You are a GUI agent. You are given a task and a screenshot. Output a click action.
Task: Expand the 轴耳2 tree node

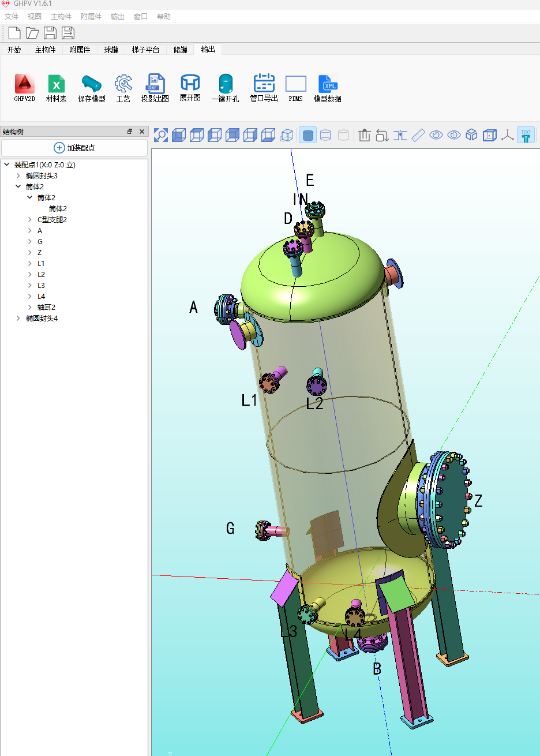coord(30,307)
